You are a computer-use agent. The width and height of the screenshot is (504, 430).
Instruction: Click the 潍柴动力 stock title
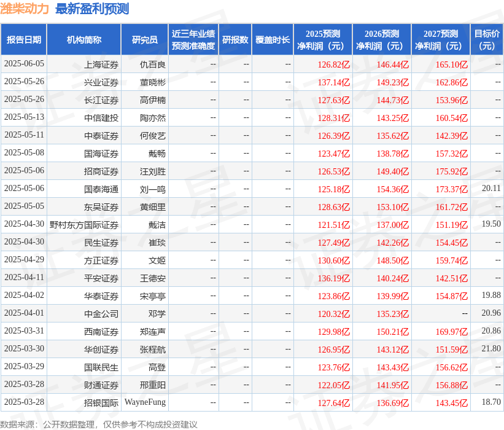point(25,9)
